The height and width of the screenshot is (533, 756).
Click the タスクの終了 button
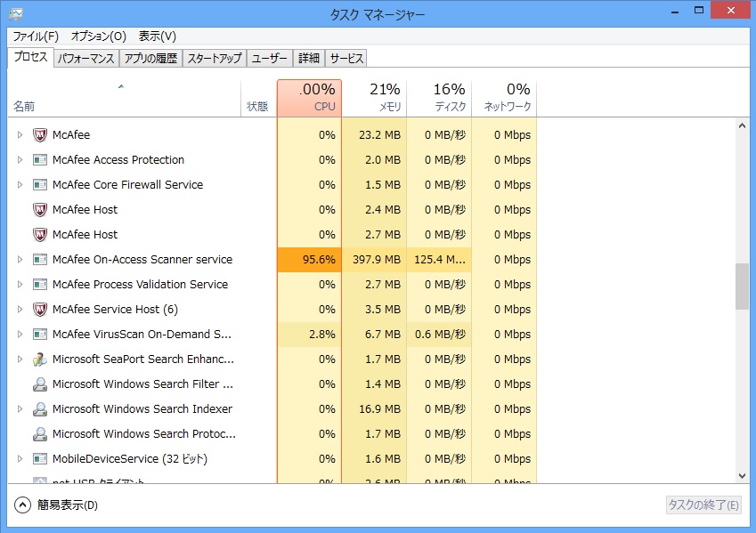click(x=703, y=505)
